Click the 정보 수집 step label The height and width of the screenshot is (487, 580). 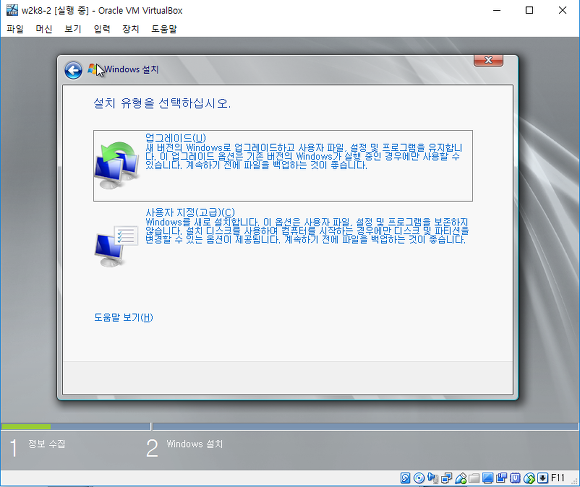[x=47, y=443]
